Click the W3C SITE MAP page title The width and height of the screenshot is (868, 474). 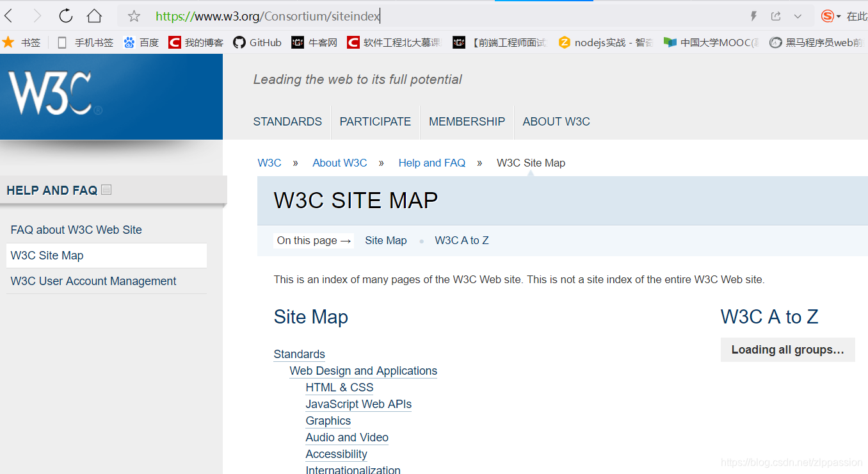tap(356, 200)
